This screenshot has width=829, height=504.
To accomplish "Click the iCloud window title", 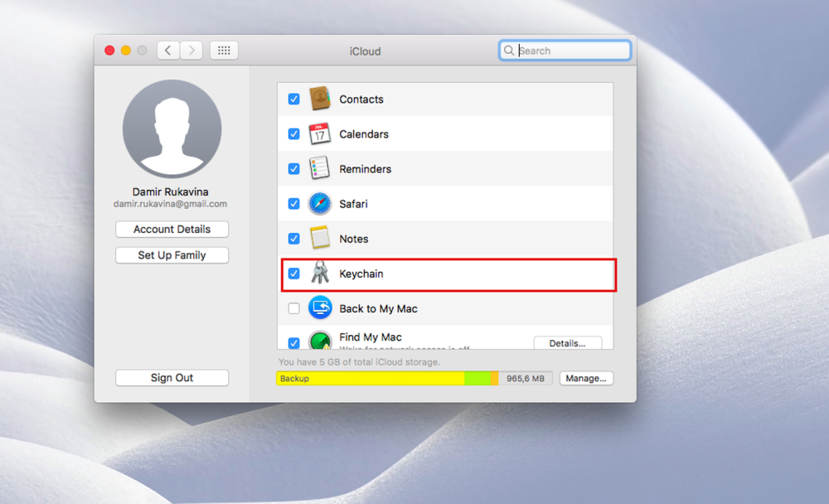I will click(365, 51).
